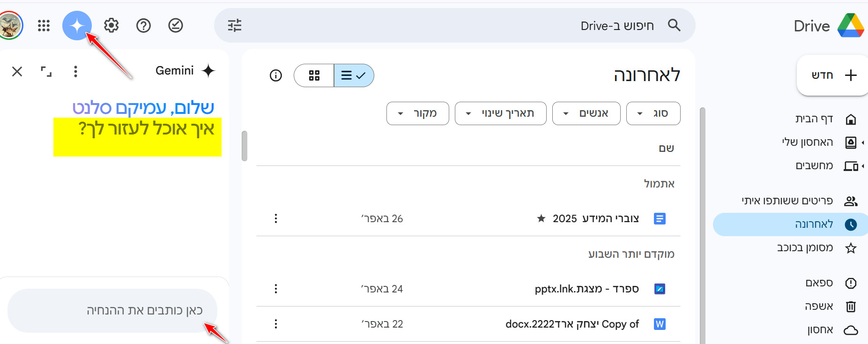
Task: Open the offline ready checkmark icon
Action: pyautogui.click(x=176, y=25)
